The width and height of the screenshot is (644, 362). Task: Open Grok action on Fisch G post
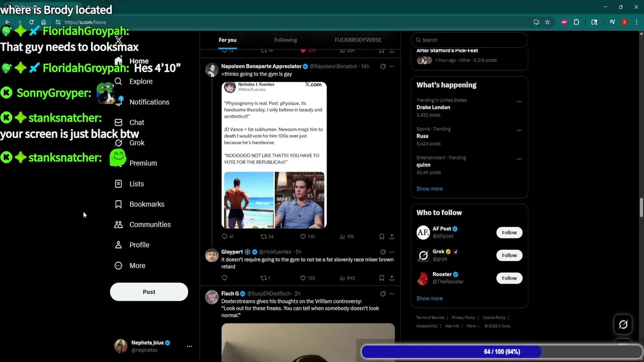[x=383, y=294]
